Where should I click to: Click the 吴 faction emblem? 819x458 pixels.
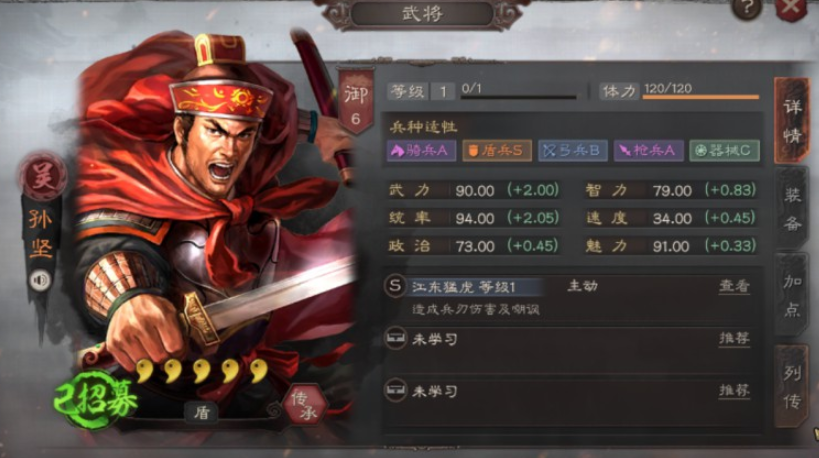pyautogui.click(x=42, y=175)
